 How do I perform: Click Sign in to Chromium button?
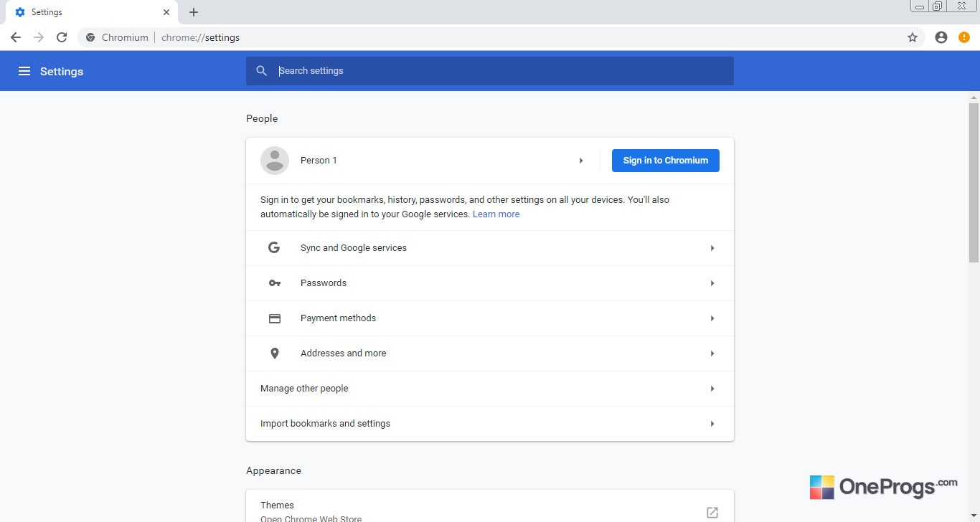tap(666, 161)
